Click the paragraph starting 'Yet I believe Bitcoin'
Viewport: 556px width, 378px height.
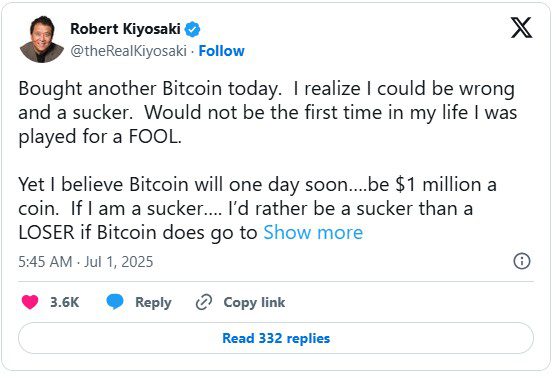coord(257,209)
